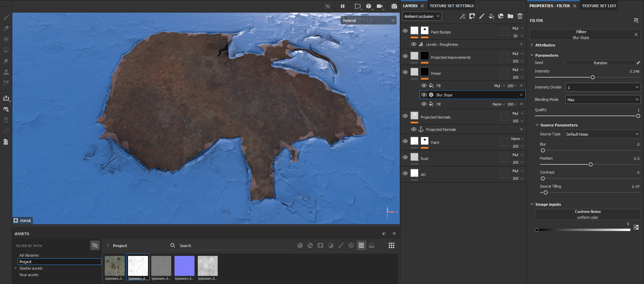Hide the Blur Slope filter effect

point(424,95)
